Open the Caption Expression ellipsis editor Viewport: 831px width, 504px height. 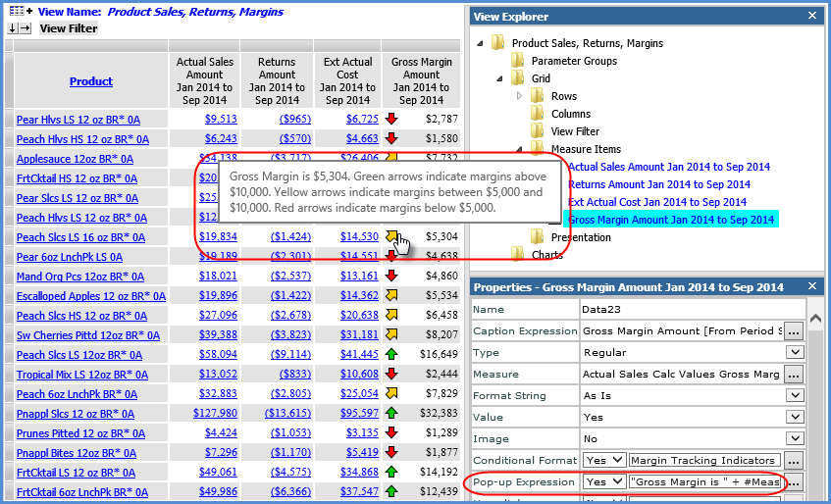[x=794, y=330]
